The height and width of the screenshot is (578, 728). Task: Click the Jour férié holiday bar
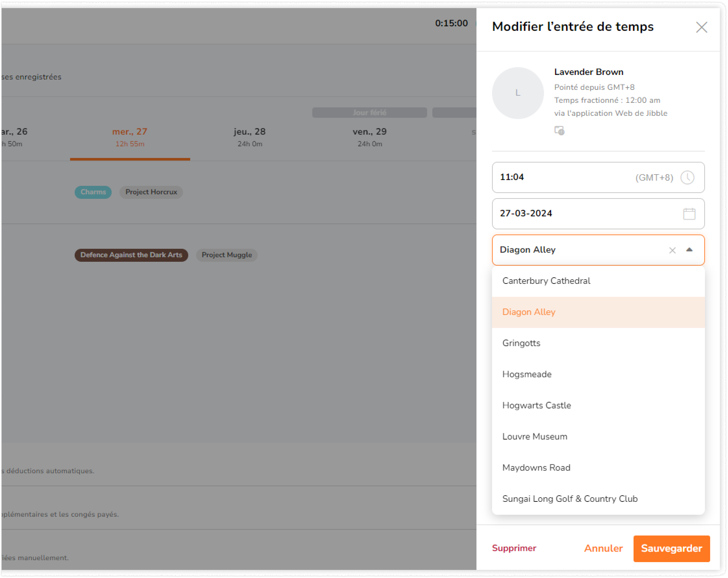pyautogui.click(x=369, y=113)
